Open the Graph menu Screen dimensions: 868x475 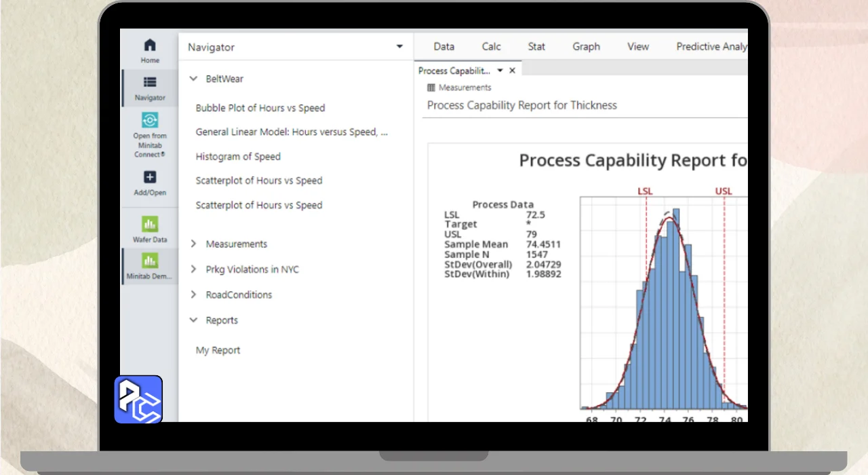(x=586, y=47)
